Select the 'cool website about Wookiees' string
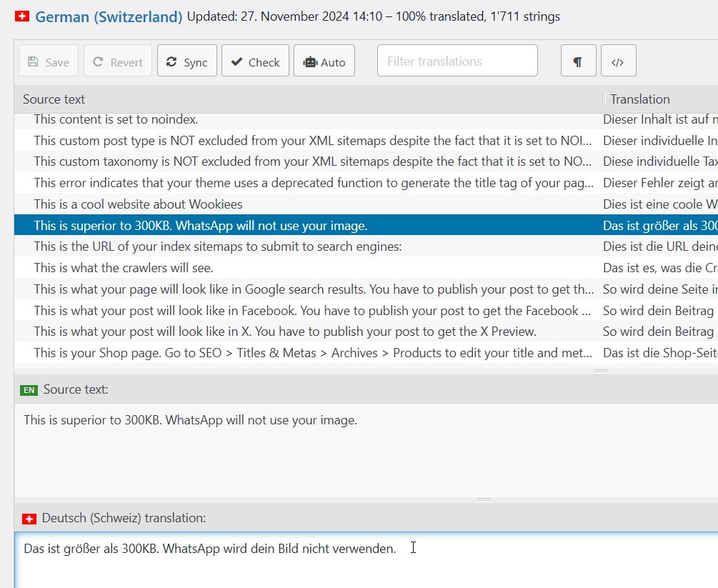 pyautogui.click(x=138, y=204)
